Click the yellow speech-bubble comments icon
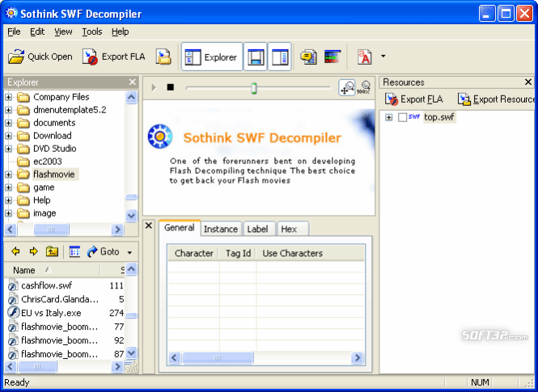The image size is (538, 392). (308, 57)
